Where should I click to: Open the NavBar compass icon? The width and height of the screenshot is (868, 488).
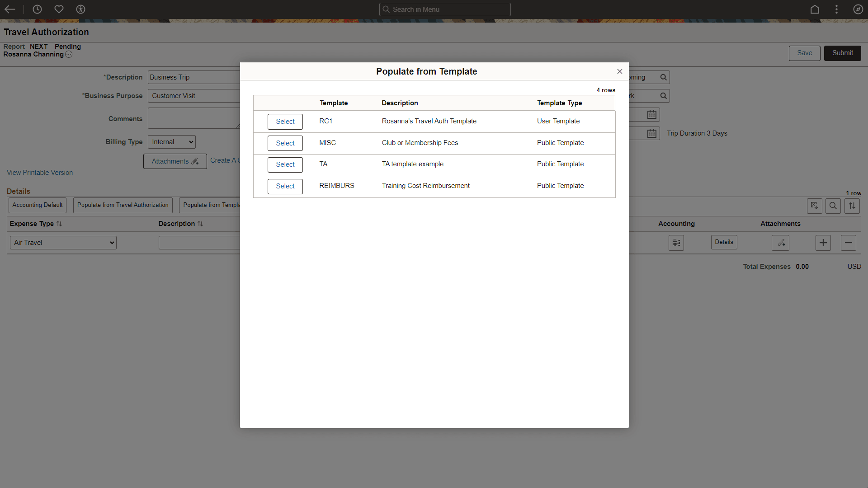point(858,9)
